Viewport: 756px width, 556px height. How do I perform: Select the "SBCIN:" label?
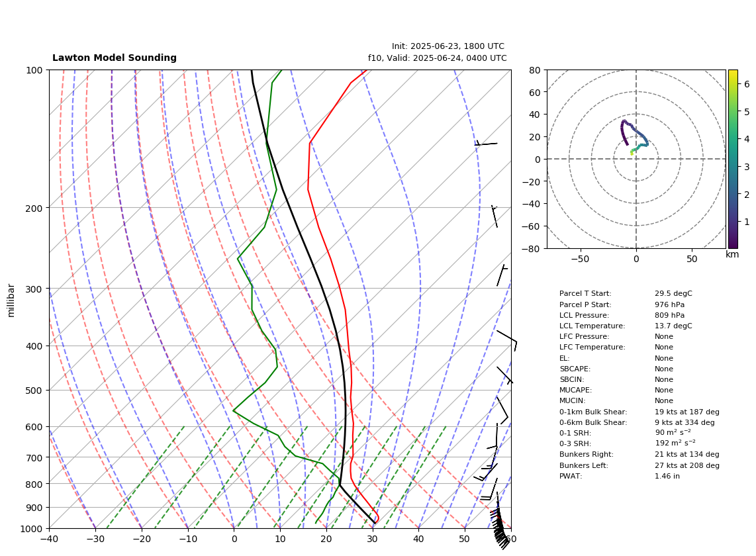572,379
